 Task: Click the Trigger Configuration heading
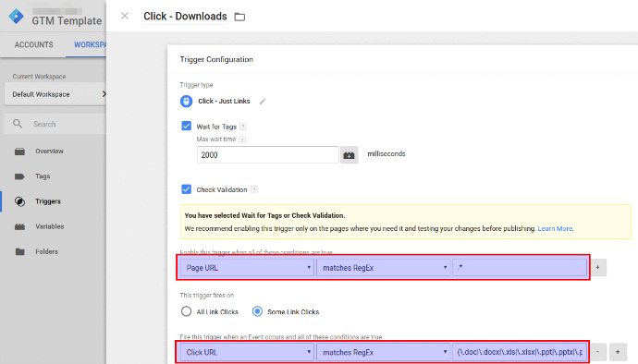click(216, 59)
